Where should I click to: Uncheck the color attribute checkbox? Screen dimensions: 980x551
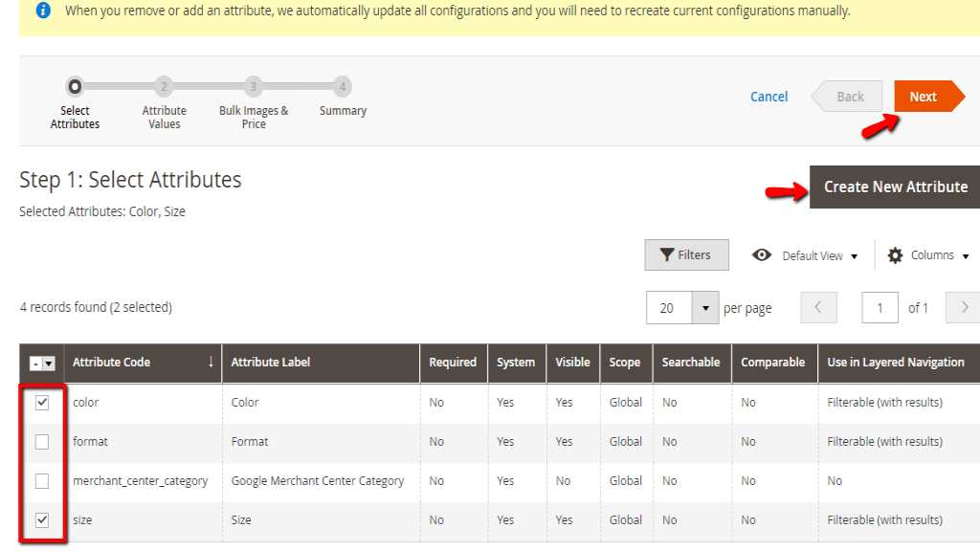[x=42, y=403]
